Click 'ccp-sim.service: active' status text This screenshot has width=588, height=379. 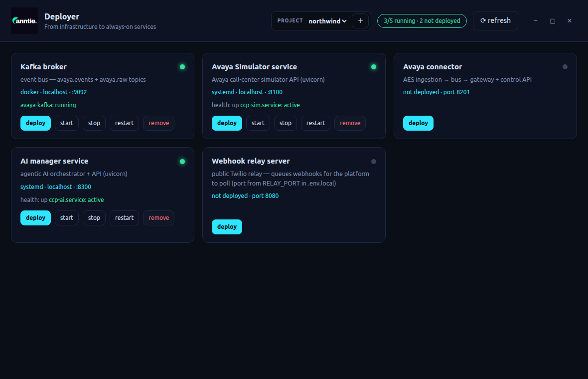pos(270,105)
